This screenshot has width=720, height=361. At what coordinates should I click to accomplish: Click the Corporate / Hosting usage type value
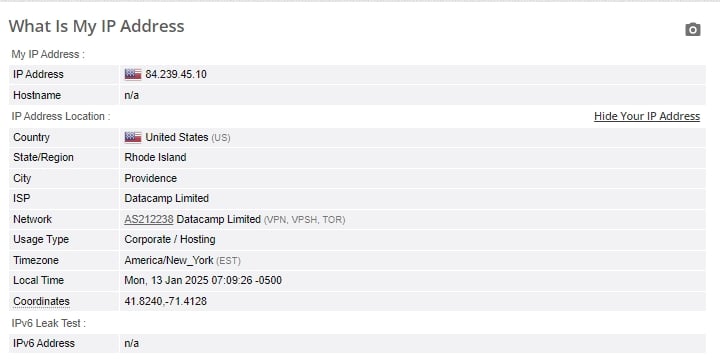tap(169, 239)
